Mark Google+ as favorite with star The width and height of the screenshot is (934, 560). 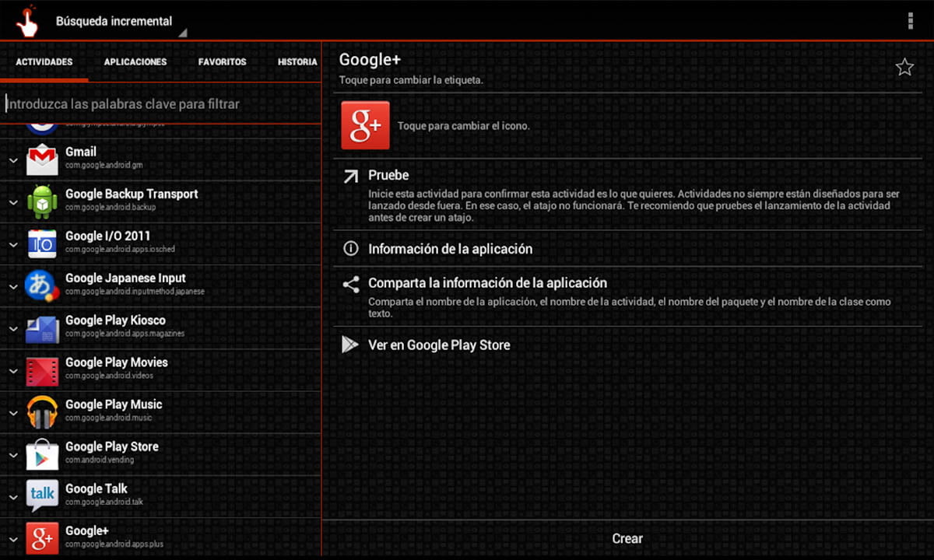click(x=904, y=68)
